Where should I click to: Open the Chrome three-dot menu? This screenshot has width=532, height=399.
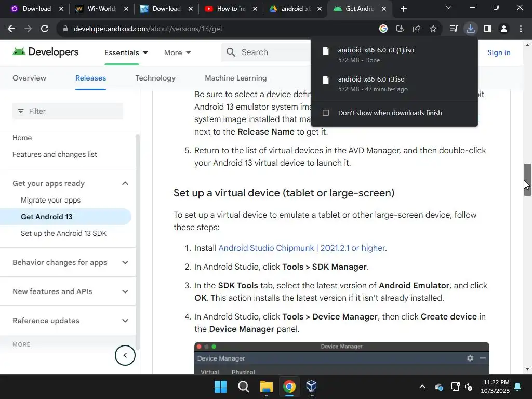521,29
